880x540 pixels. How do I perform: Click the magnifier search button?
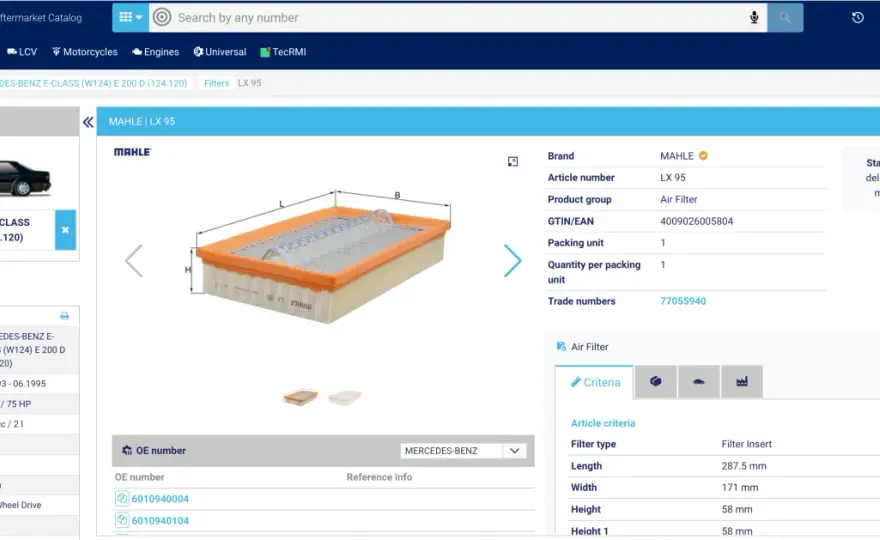click(x=785, y=17)
